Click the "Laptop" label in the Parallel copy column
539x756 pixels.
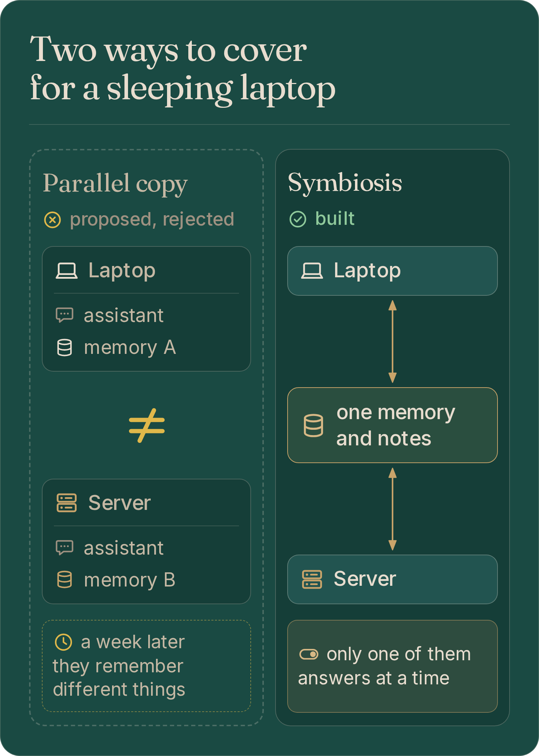click(122, 271)
